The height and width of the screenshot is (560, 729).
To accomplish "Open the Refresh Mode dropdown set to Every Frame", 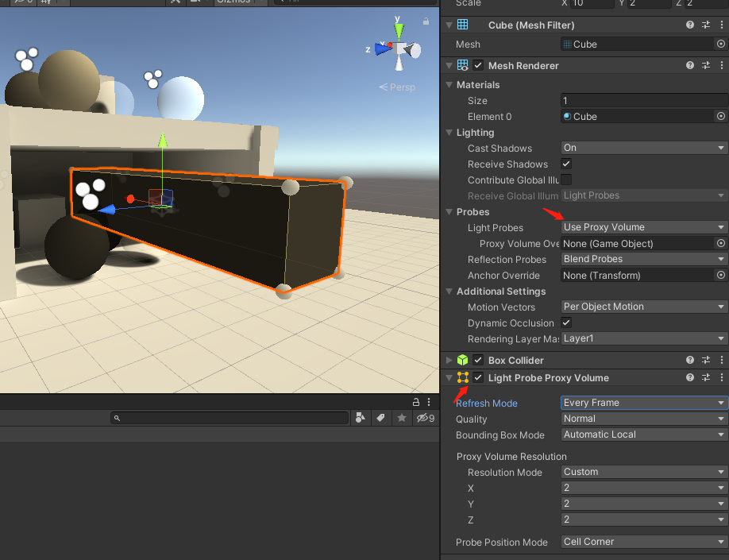I will click(643, 403).
